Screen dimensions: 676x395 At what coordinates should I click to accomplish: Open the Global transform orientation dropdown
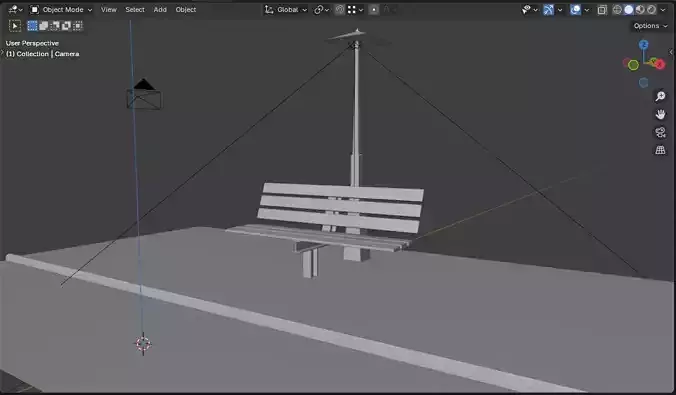(285, 9)
